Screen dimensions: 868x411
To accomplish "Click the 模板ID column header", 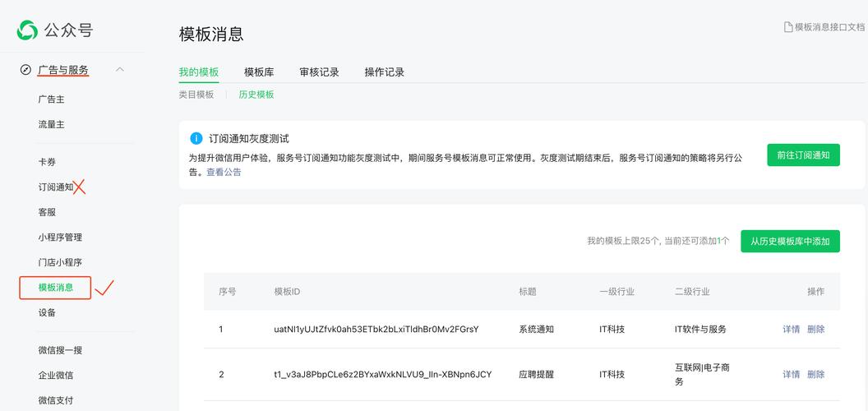I will click(288, 291).
